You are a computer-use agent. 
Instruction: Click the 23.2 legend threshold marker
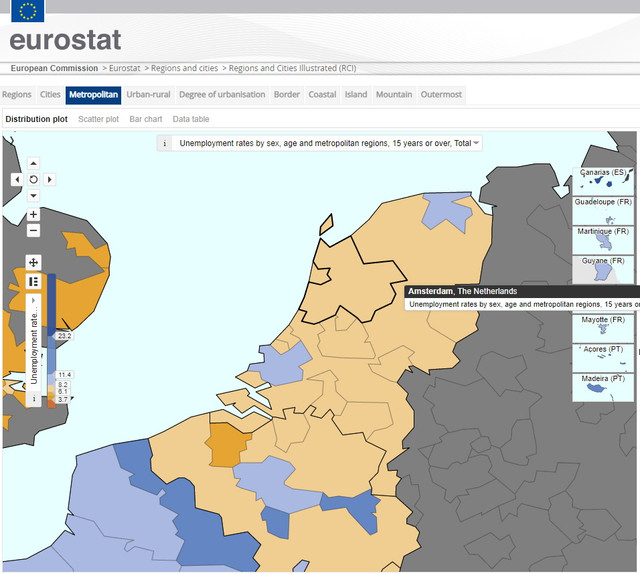(x=64, y=336)
